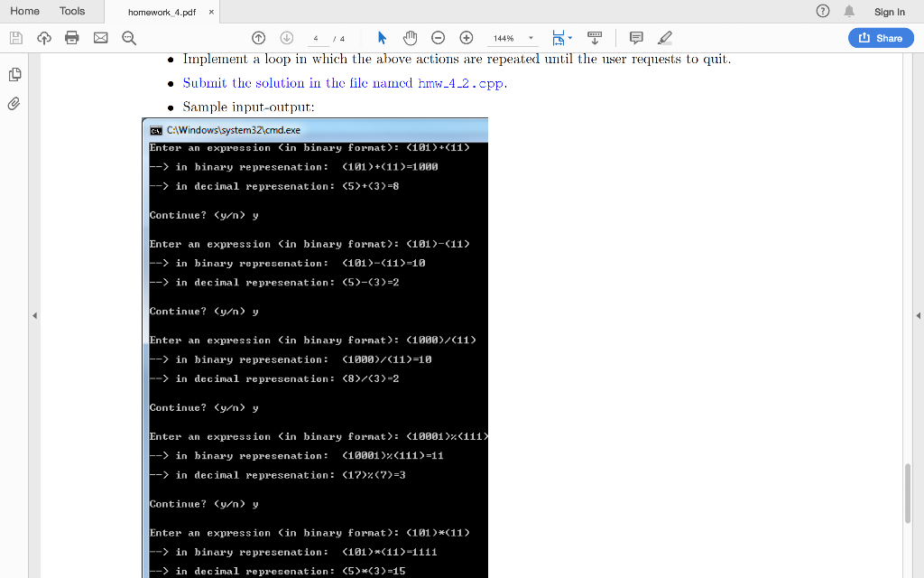Select the Print icon
924x578 pixels.
[72, 38]
